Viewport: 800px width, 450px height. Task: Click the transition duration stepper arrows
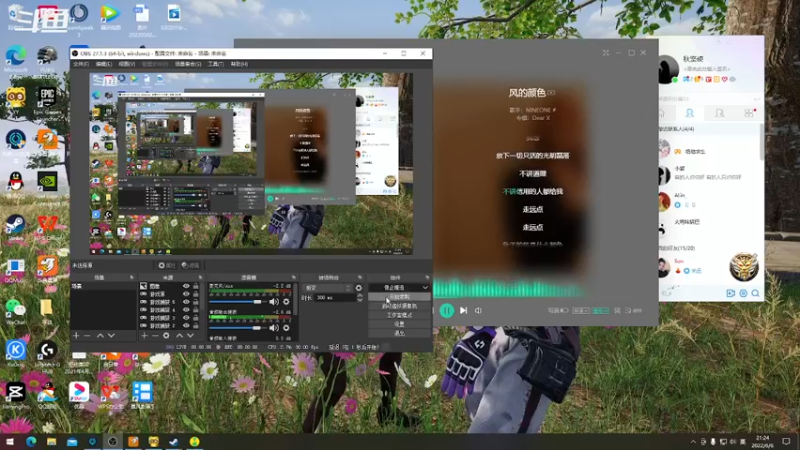[x=360, y=297]
